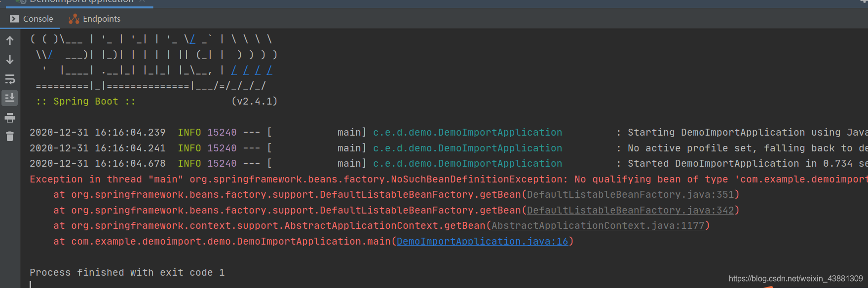Click 'Process finished with exit code 1' text
This screenshot has height=288, width=868.
(127, 273)
